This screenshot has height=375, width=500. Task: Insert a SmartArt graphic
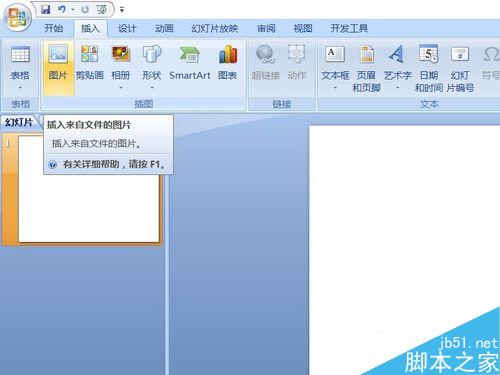190,62
